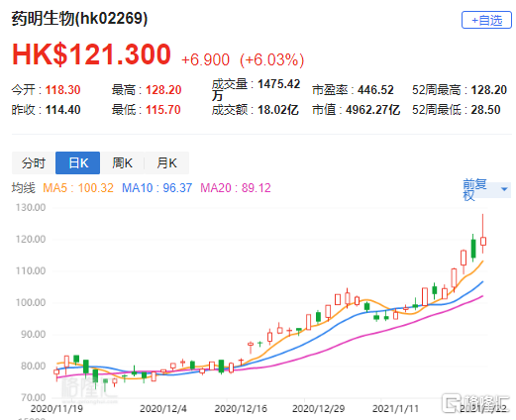Click the current price HK$121.300
Viewport: 516px width, 420px height.
[91, 54]
